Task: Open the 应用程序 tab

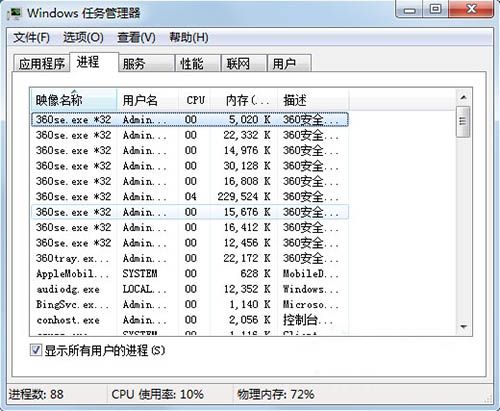Action: pyautogui.click(x=41, y=63)
